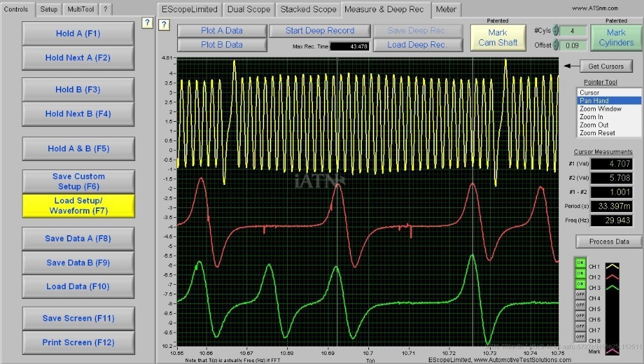Select Zoom Window in Pointer Tool list
The image size is (644, 364).
[600, 109]
